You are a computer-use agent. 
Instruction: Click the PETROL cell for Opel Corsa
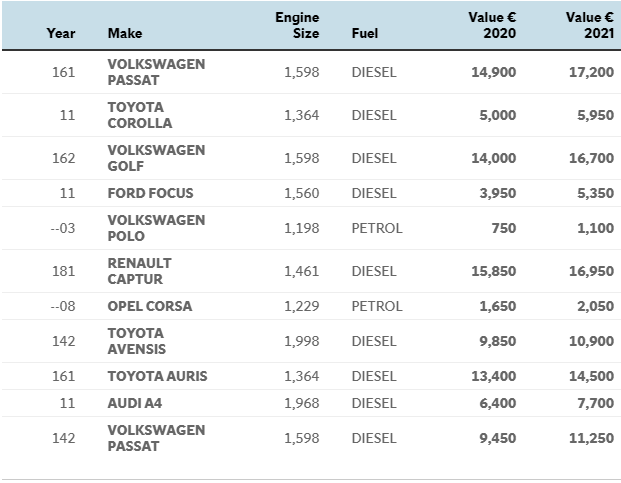(377, 306)
